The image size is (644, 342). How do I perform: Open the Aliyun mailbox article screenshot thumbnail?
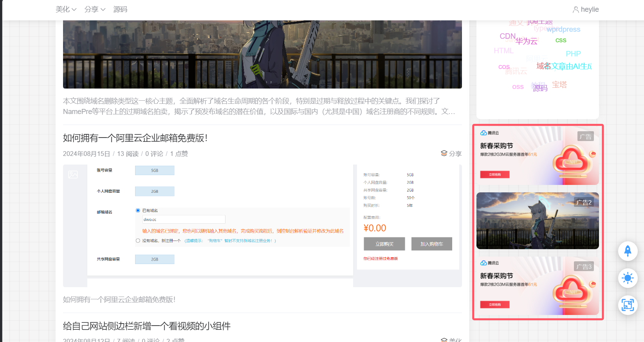coord(262,226)
